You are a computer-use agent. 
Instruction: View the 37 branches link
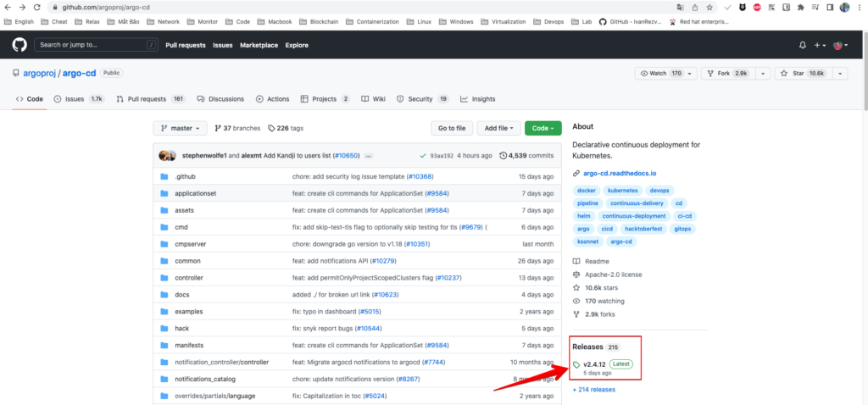(237, 128)
